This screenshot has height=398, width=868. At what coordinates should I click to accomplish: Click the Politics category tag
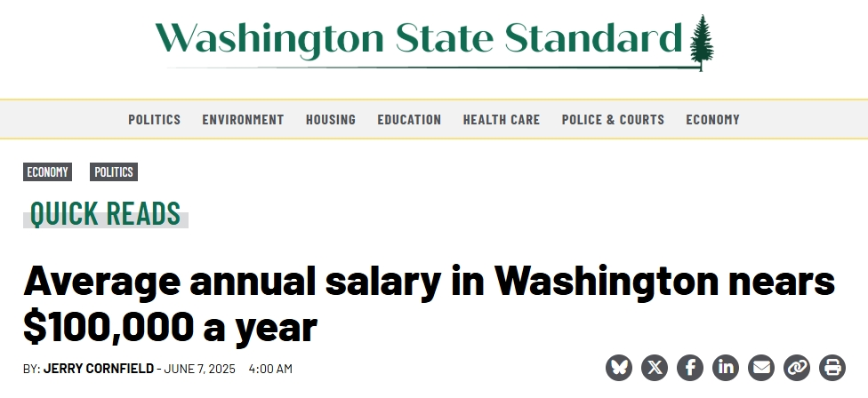pos(114,172)
